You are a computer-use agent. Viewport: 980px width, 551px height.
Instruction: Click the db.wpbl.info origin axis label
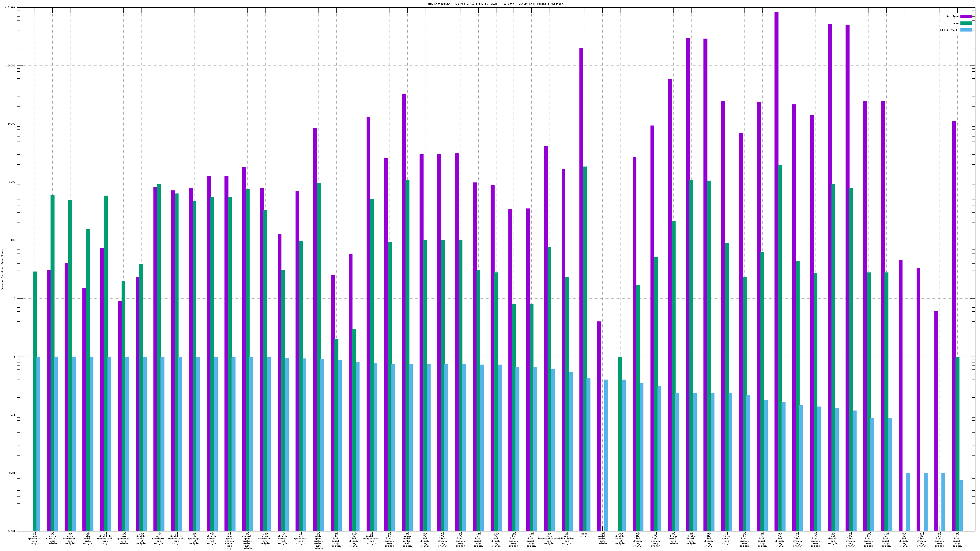point(88,538)
